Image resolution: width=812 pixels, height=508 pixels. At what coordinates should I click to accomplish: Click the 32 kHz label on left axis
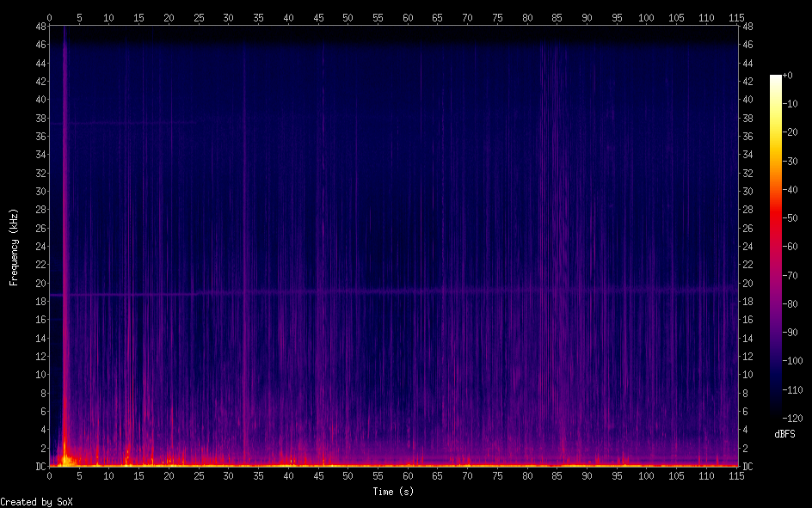(x=39, y=173)
